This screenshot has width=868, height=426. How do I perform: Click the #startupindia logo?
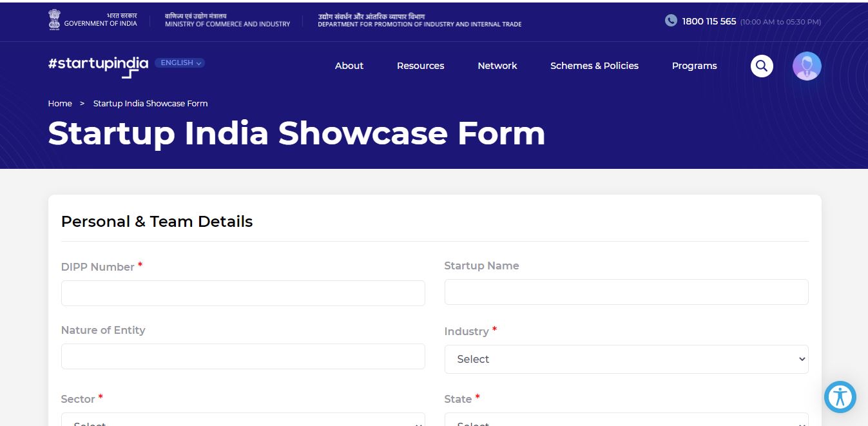click(x=97, y=66)
